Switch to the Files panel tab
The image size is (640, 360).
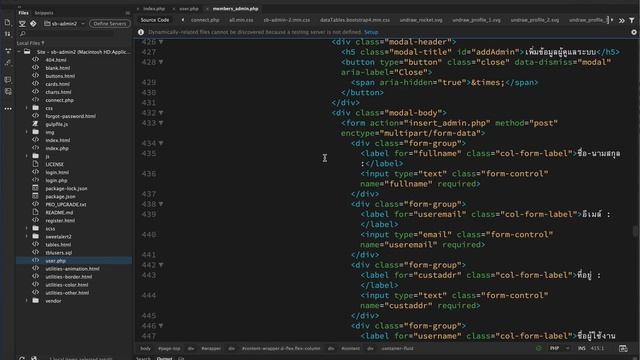[23, 13]
